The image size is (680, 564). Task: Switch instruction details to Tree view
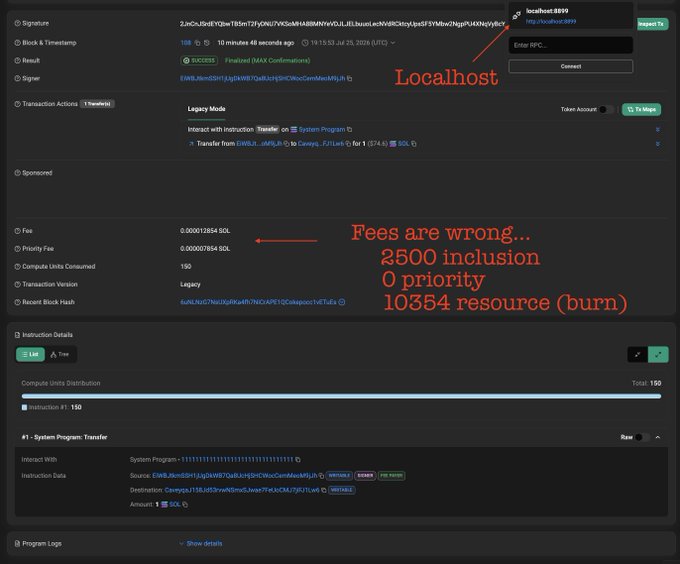(x=60, y=355)
